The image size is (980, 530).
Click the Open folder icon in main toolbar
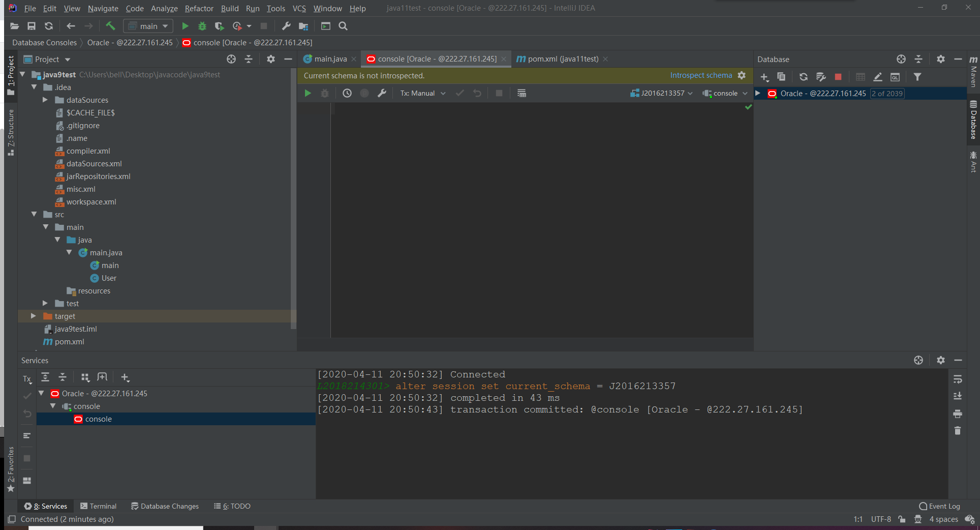point(14,26)
